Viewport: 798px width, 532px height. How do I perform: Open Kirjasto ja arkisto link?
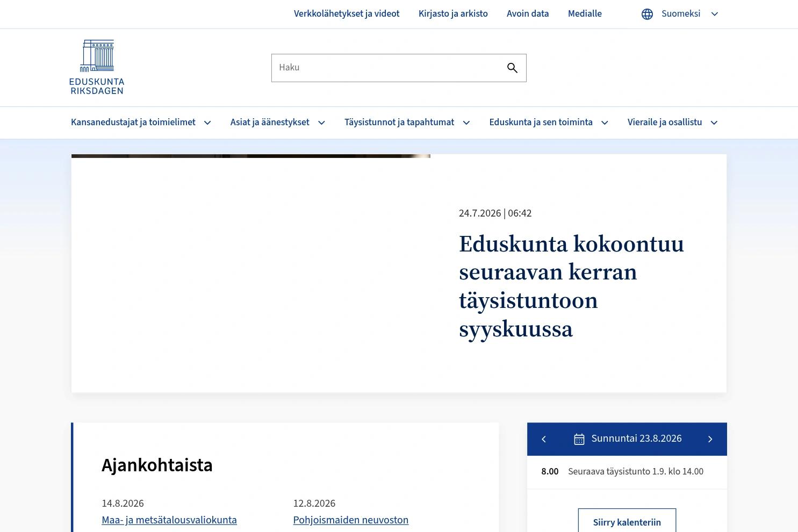pos(453,14)
